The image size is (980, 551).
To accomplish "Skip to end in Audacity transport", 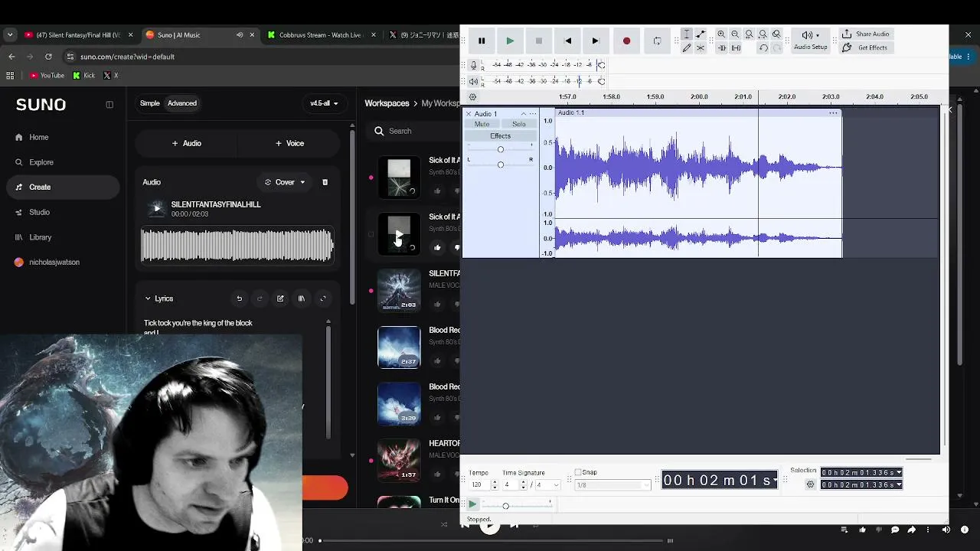I will (596, 41).
